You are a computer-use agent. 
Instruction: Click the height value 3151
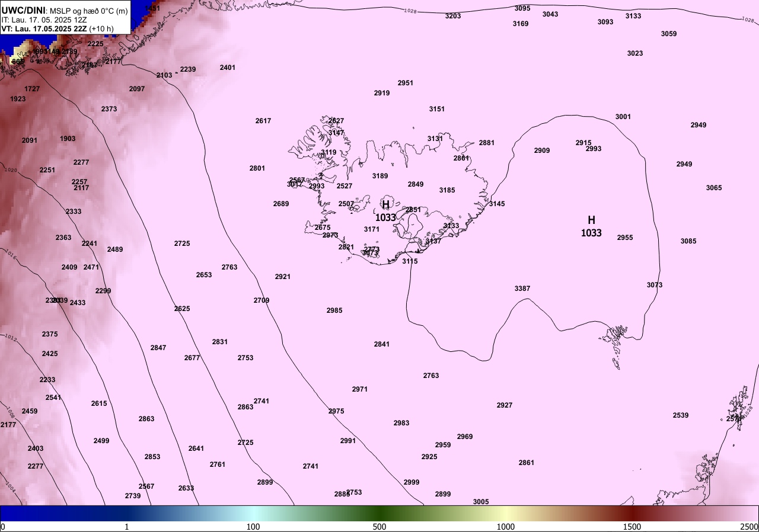(437, 109)
